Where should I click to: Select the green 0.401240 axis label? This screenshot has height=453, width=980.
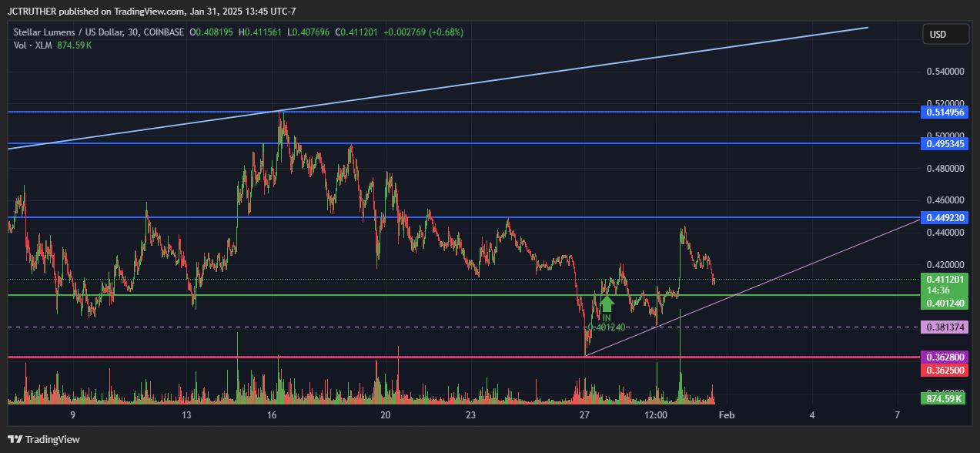pyautogui.click(x=945, y=303)
